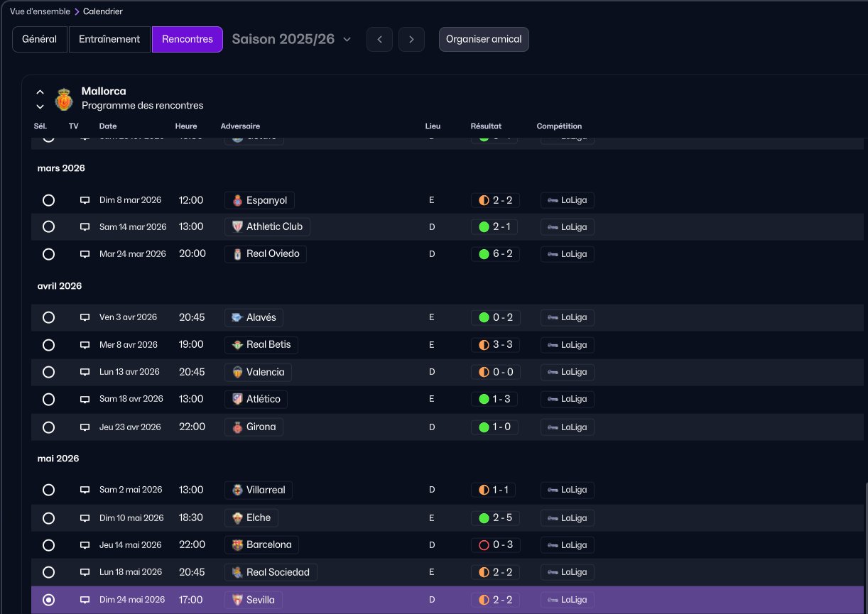
Task: Go to the previous season arrow
Action: point(379,39)
